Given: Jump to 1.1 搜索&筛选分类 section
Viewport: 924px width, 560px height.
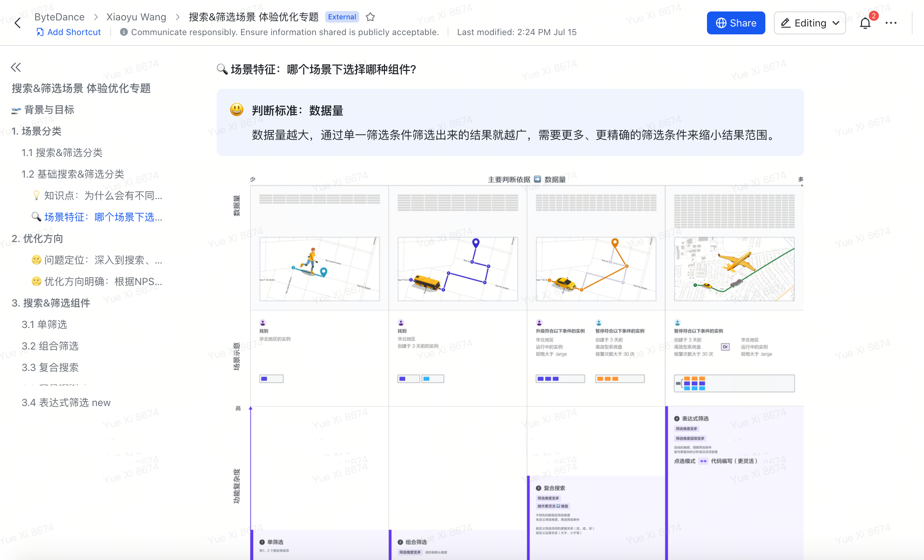Looking at the screenshot, I should tap(62, 153).
